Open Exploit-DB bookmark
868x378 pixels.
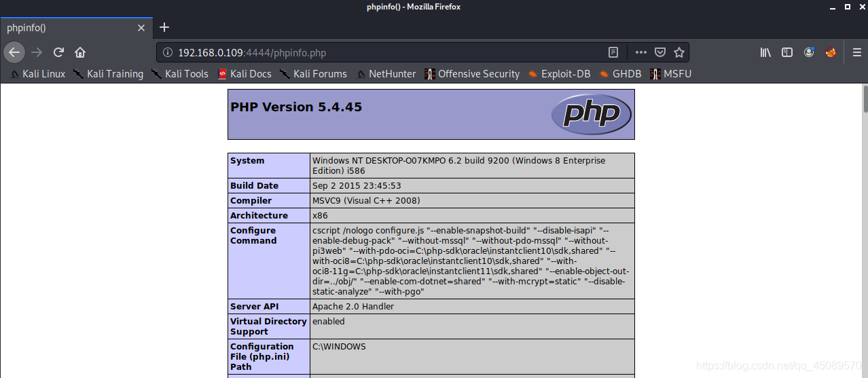pos(559,74)
